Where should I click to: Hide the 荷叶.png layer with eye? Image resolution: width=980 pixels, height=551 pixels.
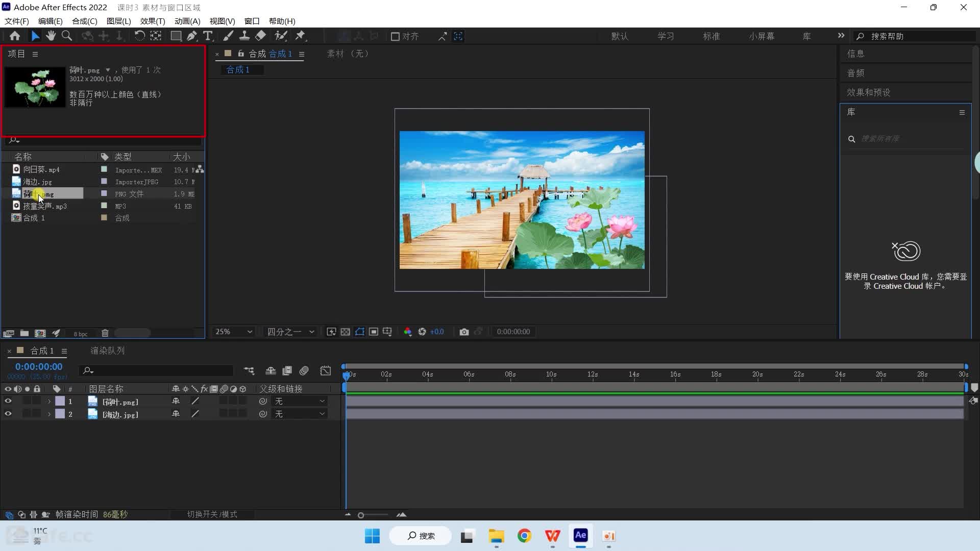(x=8, y=402)
